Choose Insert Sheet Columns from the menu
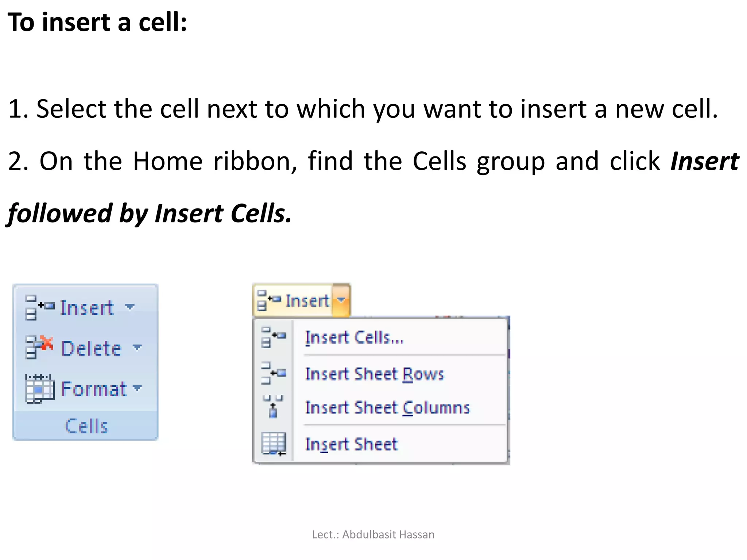The width and height of the screenshot is (747, 560). (x=381, y=408)
